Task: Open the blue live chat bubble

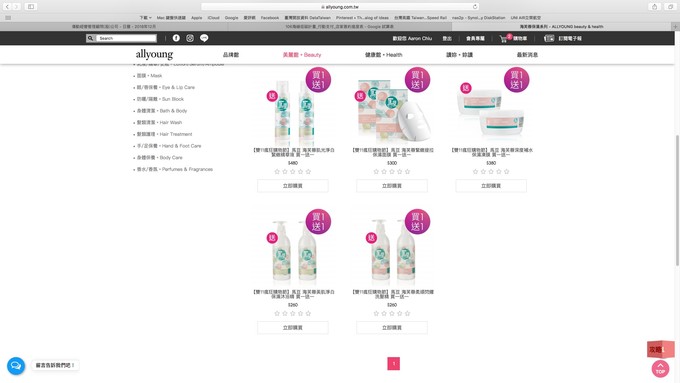Action: pyautogui.click(x=16, y=366)
